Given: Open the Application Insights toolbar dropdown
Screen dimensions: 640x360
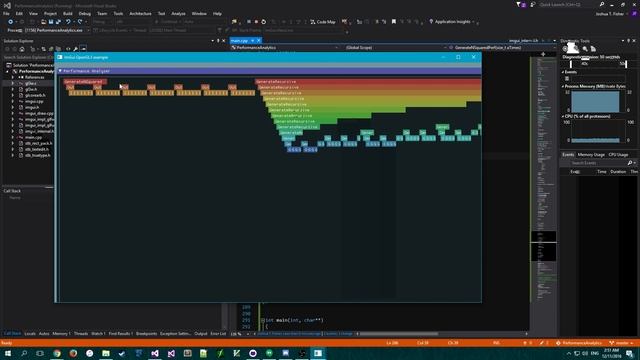Looking at the screenshot, I should pos(452,22).
